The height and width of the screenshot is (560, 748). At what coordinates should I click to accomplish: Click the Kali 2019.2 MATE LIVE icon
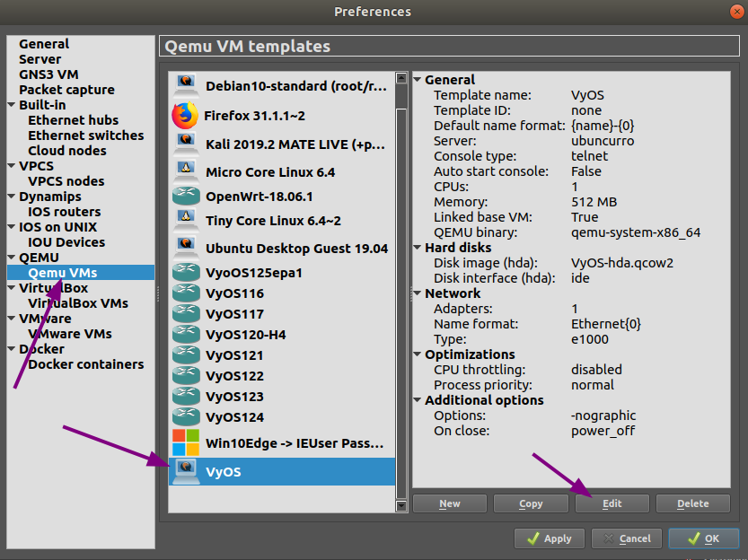pos(186,143)
